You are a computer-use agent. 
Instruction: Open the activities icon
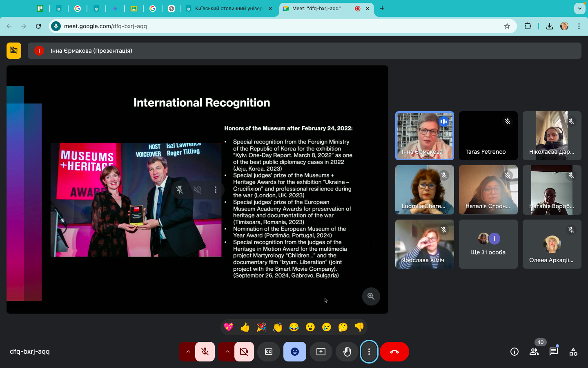point(573,352)
